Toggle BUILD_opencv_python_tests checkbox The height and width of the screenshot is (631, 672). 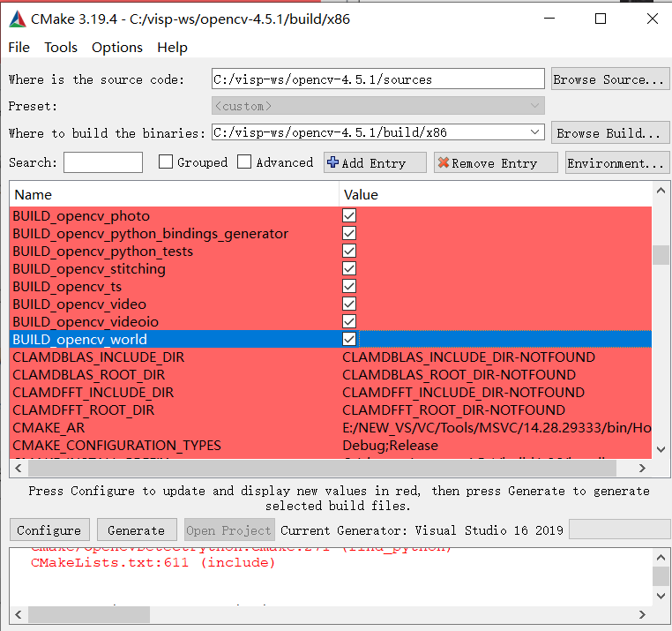[349, 251]
